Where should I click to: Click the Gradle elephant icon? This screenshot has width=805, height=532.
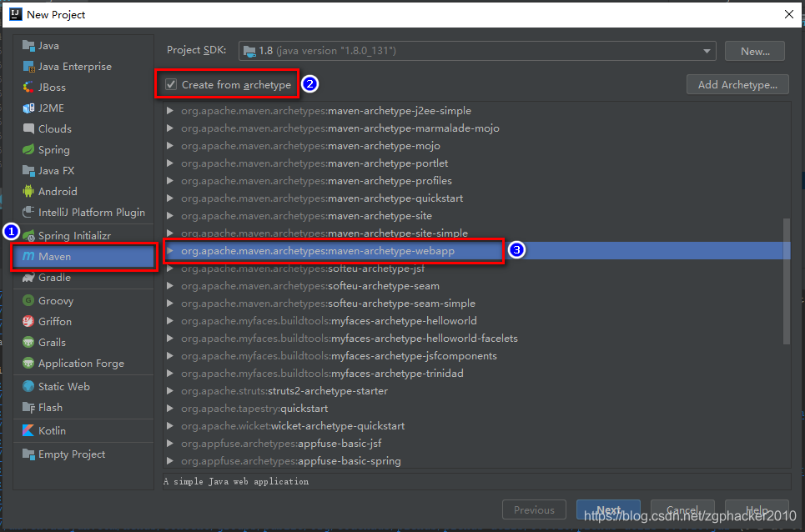coord(28,278)
